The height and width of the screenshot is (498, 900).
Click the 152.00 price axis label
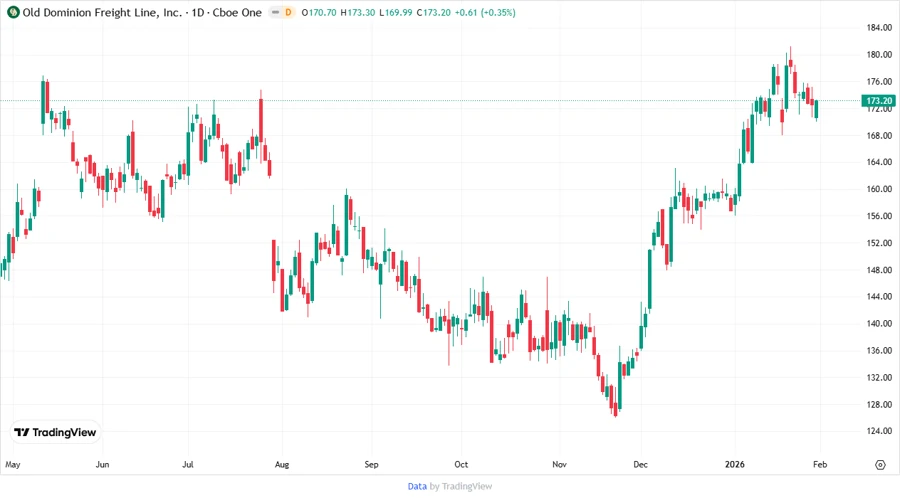(879, 243)
